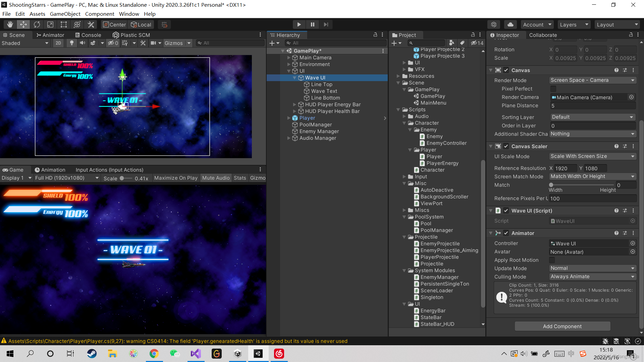Expand the Player object in Hierarchy
Image resolution: width=644 pixels, height=362 pixels.
click(289, 118)
